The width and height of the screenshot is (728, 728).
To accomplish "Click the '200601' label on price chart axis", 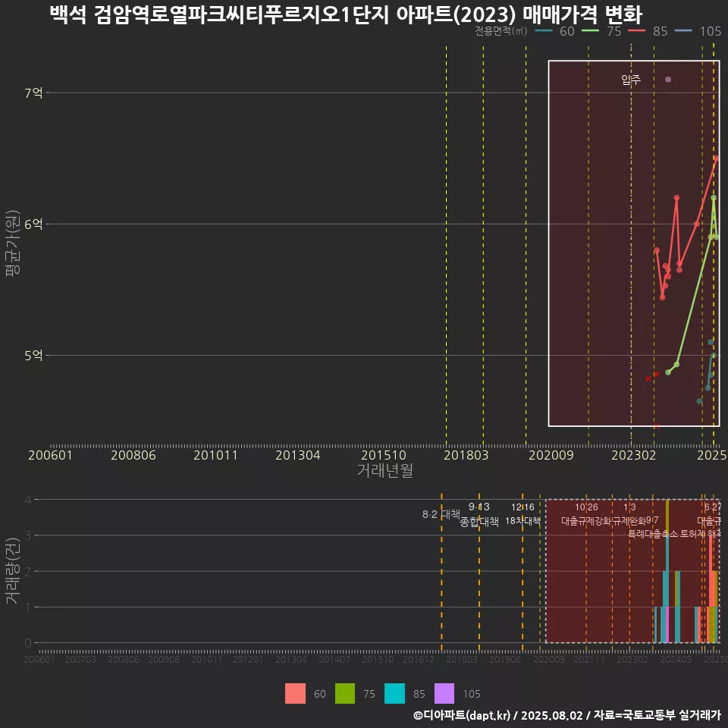I will pyautogui.click(x=50, y=455).
